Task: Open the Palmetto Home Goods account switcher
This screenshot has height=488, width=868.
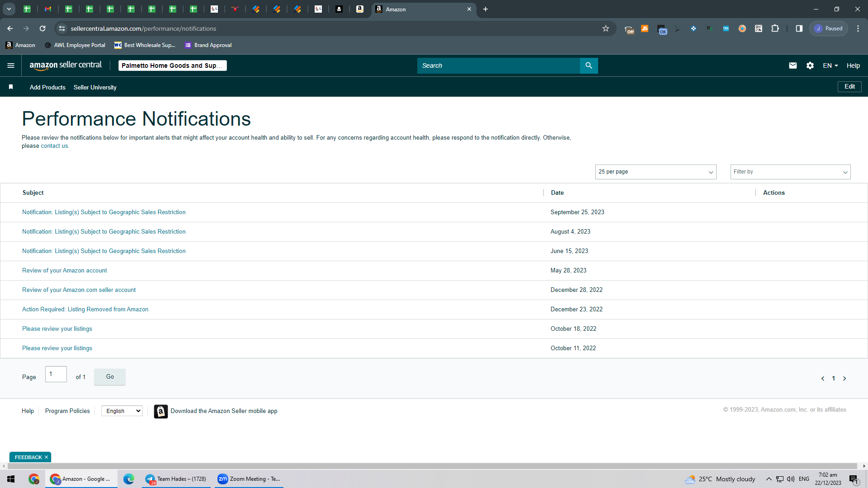Action: (x=172, y=66)
